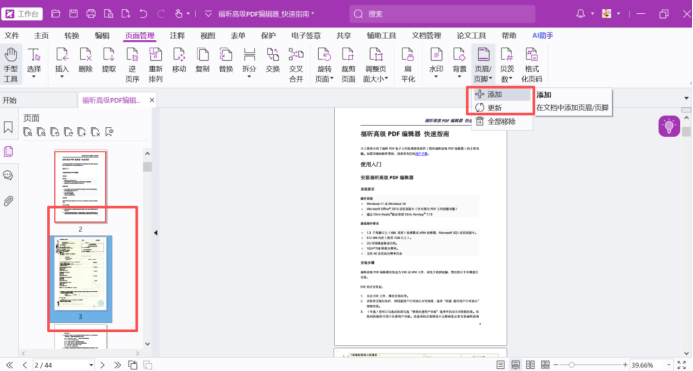Open a file with the folder icon

[56, 14]
